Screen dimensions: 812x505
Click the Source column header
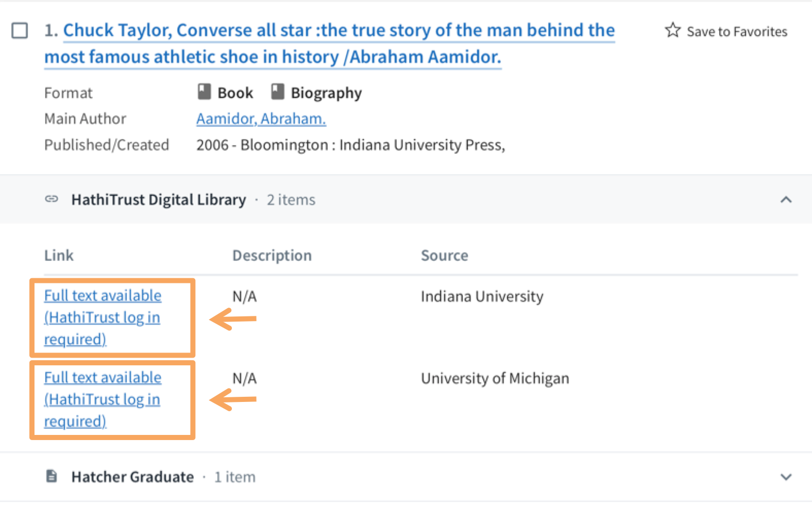[444, 255]
